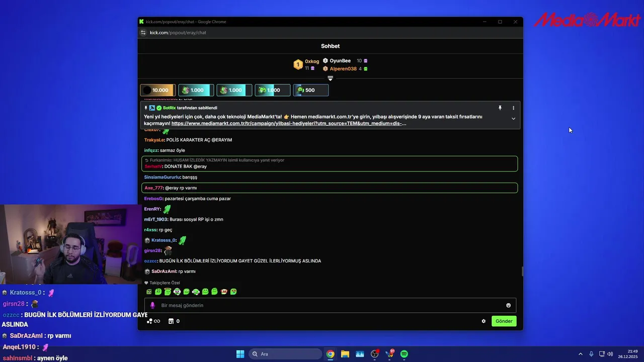Click the site info icon in address bar
Image resolution: width=644 pixels, height=362 pixels.
click(143, 33)
